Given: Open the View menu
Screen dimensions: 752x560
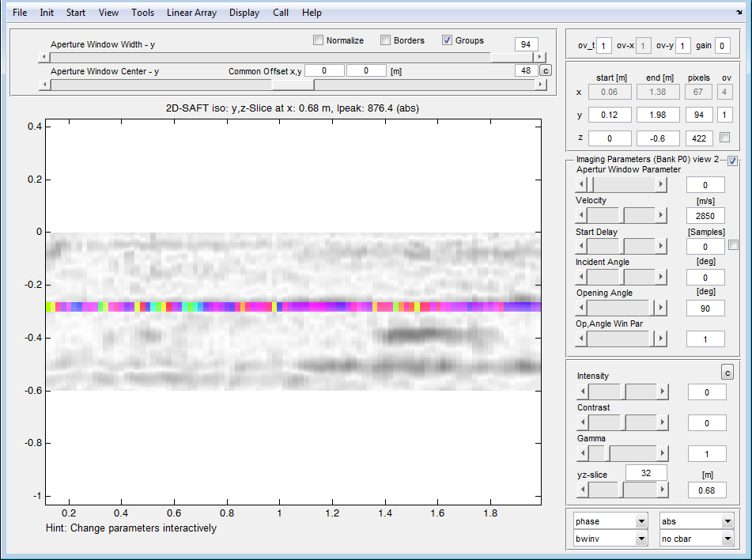Looking at the screenshot, I should [108, 13].
